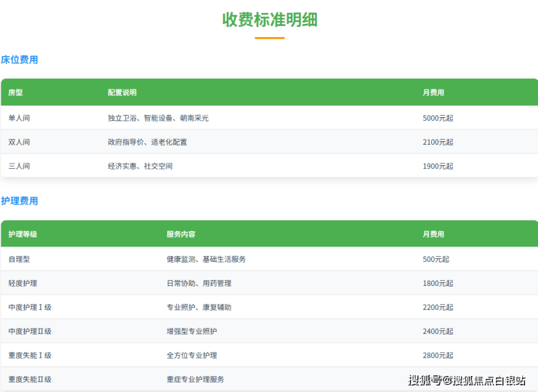The width and height of the screenshot is (538, 392).
Task: Click the 2800元起 monthly fee cell
Action: pyautogui.click(x=438, y=355)
